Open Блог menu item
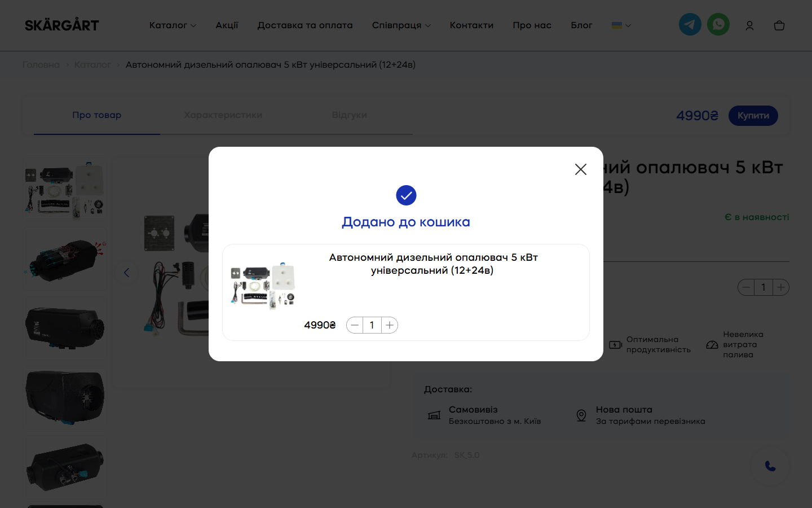The width and height of the screenshot is (812, 508). 581,25
